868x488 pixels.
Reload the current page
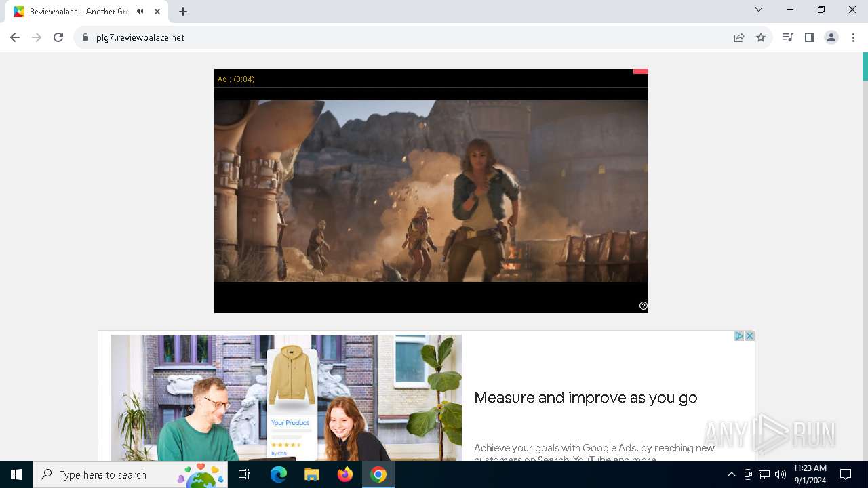pyautogui.click(x=58, y=37)
